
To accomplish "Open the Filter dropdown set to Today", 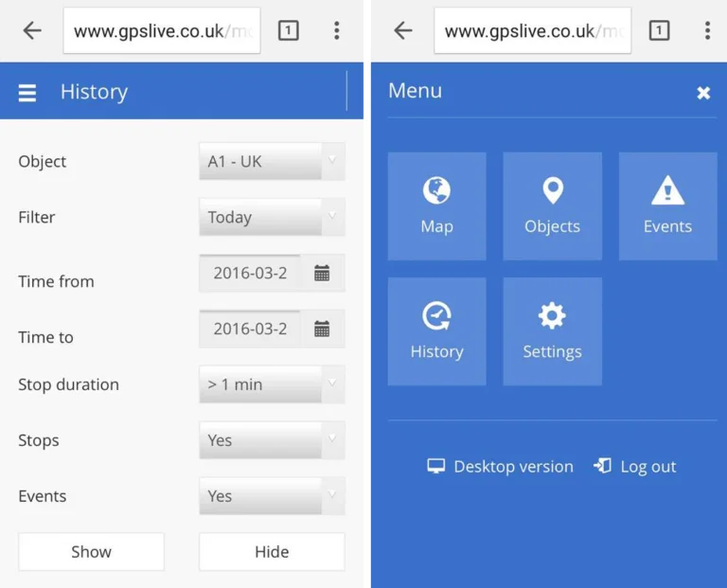I will (272, 218).
